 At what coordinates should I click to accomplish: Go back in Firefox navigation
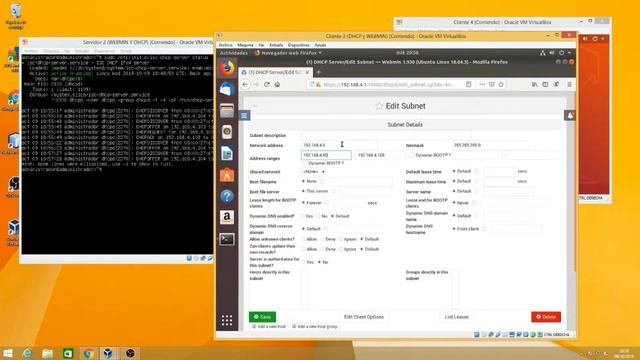tap(245, 84)
